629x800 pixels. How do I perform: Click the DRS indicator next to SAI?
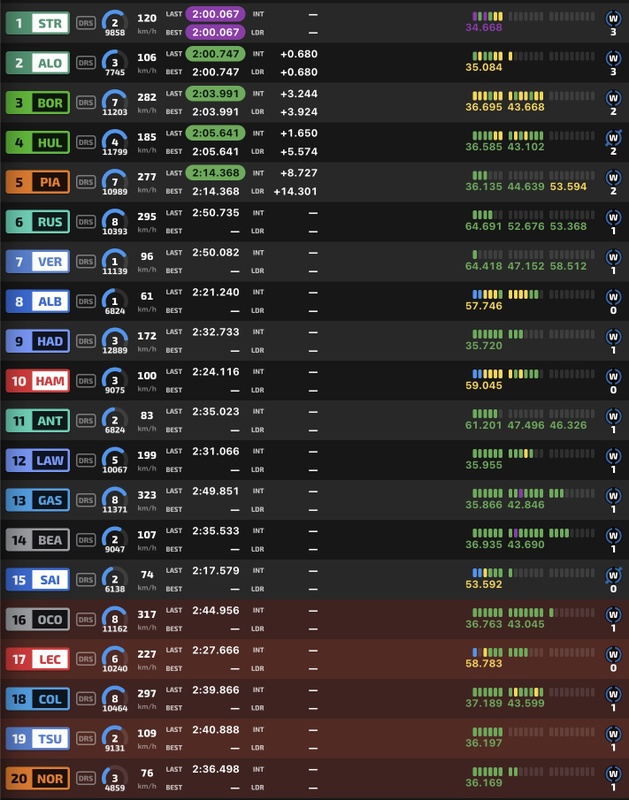[85, 579]
